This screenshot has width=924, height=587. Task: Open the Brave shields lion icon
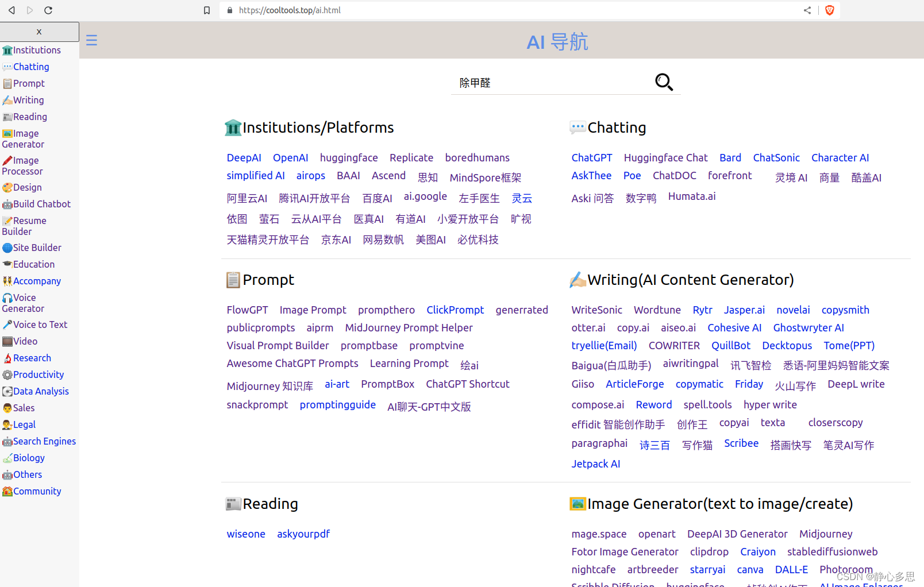(x=829, y=10)
